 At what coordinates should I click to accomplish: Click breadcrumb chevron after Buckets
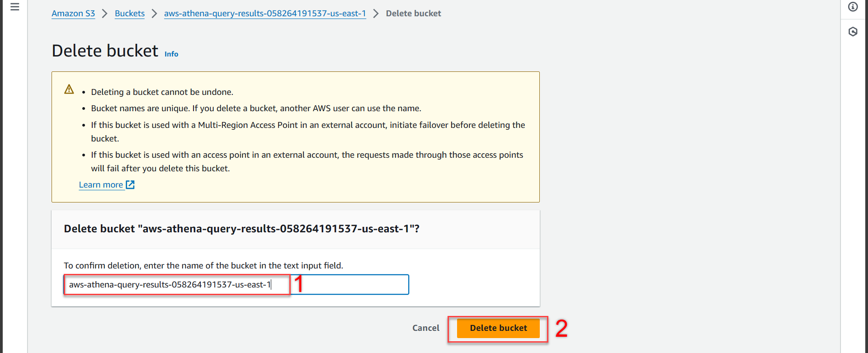pos(154,14)
